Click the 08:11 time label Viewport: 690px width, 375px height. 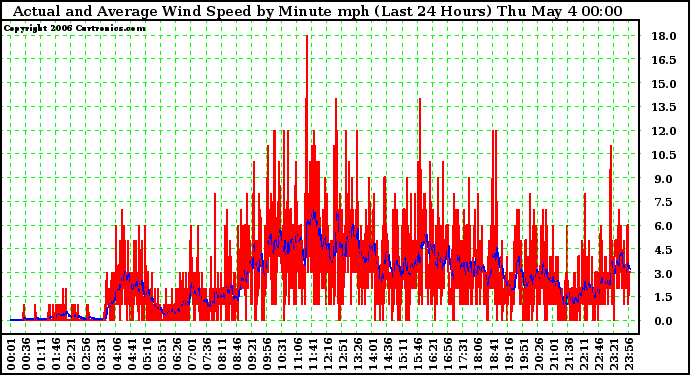[222, 355]
